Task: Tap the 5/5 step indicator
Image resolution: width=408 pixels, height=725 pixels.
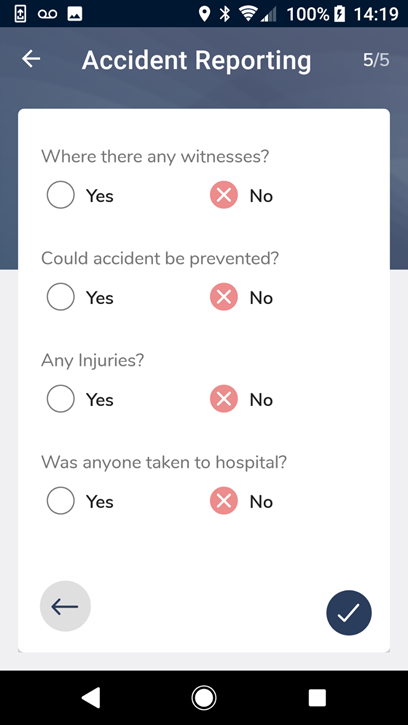Action: [376, 60]
